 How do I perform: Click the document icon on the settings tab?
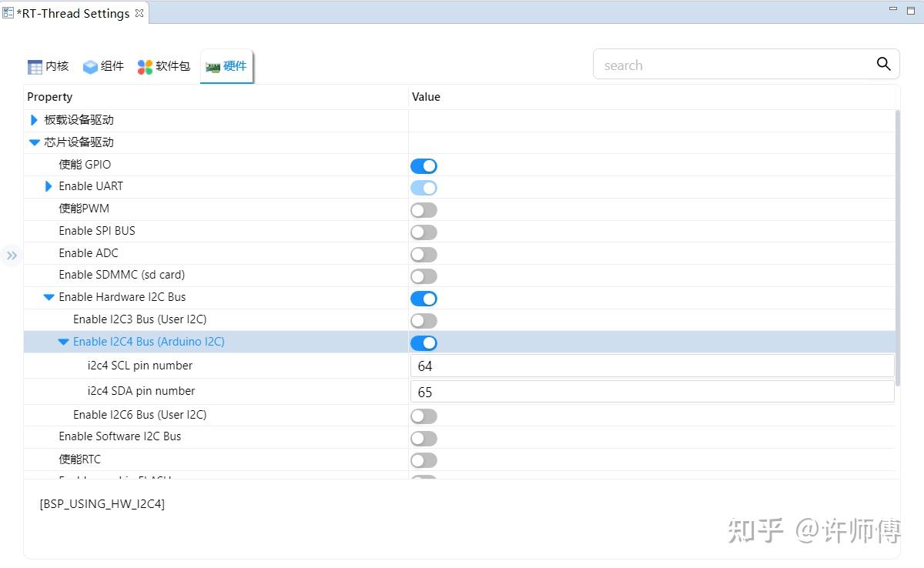pos(8,12)
